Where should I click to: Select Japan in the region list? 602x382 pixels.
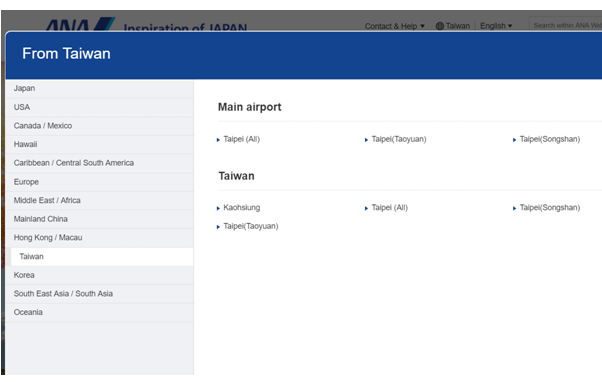coord(99,88)
